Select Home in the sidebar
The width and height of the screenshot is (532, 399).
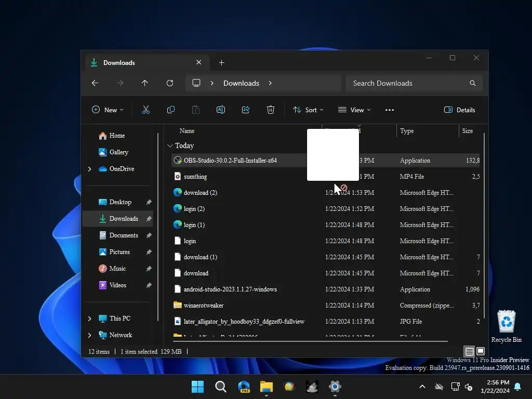[117, 136]
